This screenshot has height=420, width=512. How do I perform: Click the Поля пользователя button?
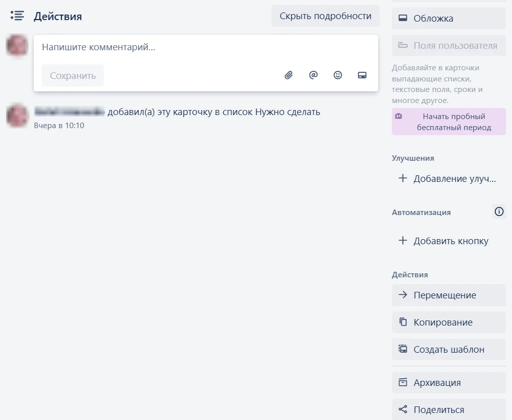(x=449, y=46)
